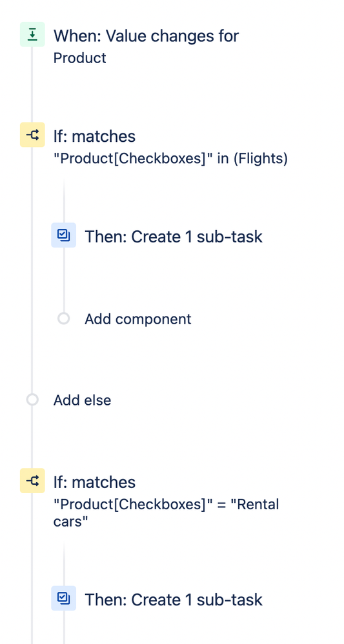Click the blue sub-task icon under Flights condition

click(x=64, y=235)
